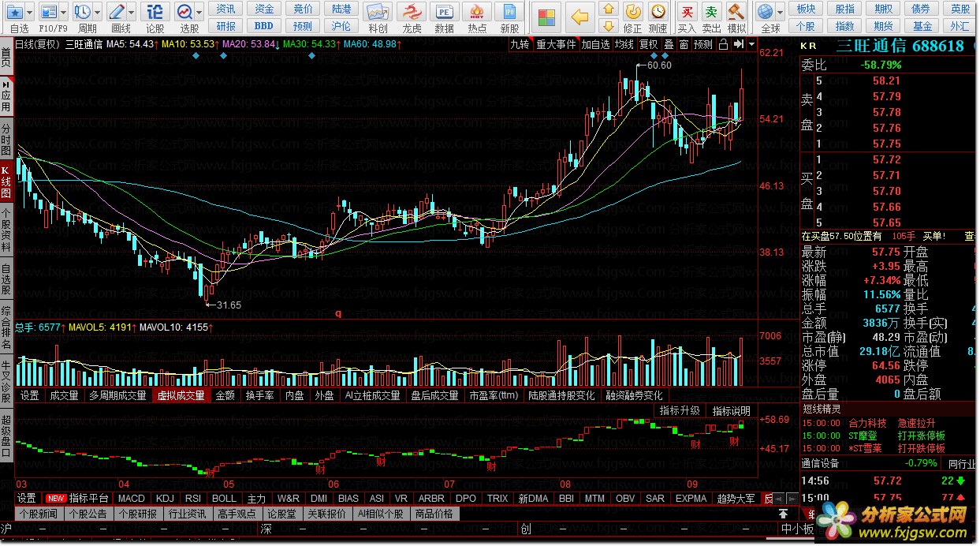Toggle 叠 overlay mode

669,44
